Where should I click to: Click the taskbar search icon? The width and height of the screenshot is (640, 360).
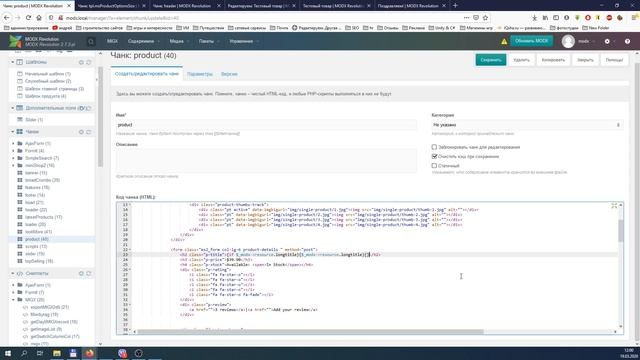[x=24, y=353]
